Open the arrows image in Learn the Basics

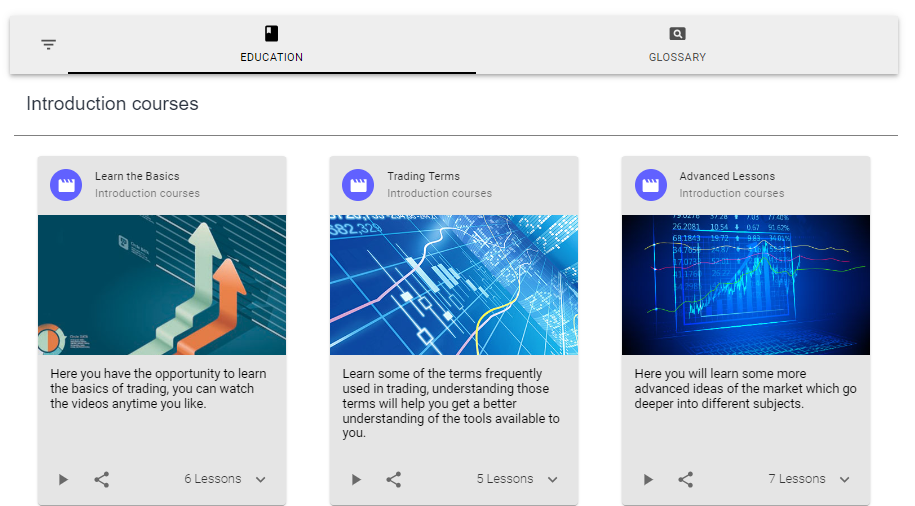(162, 285)
